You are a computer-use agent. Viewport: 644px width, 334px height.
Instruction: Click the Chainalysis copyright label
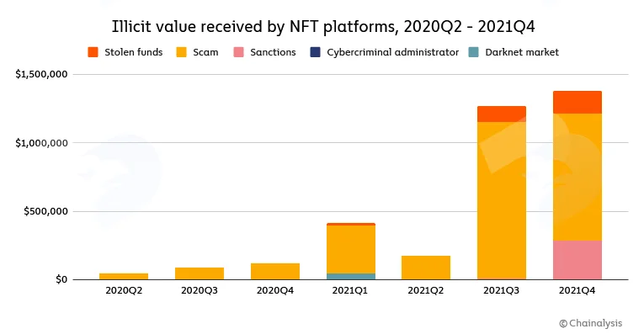tap(591, 323)
